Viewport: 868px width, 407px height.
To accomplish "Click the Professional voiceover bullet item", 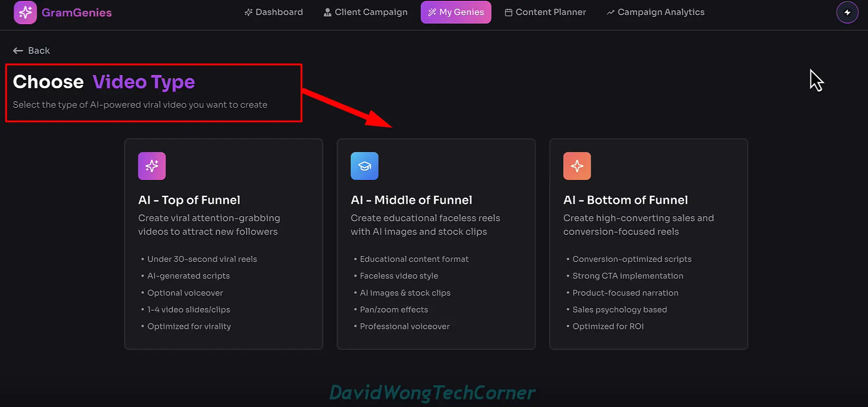I will 404,327.
